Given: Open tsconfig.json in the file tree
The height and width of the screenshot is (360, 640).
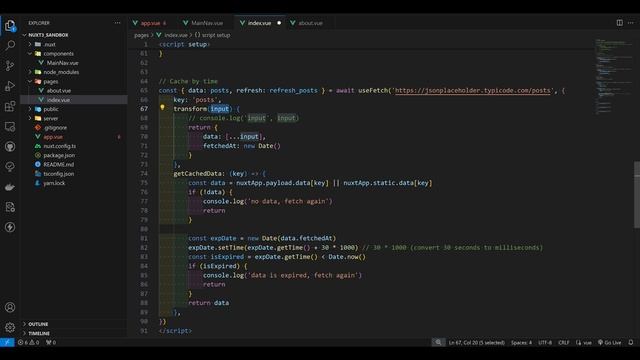Looking at the screenshot, I should tap(58, 173).
